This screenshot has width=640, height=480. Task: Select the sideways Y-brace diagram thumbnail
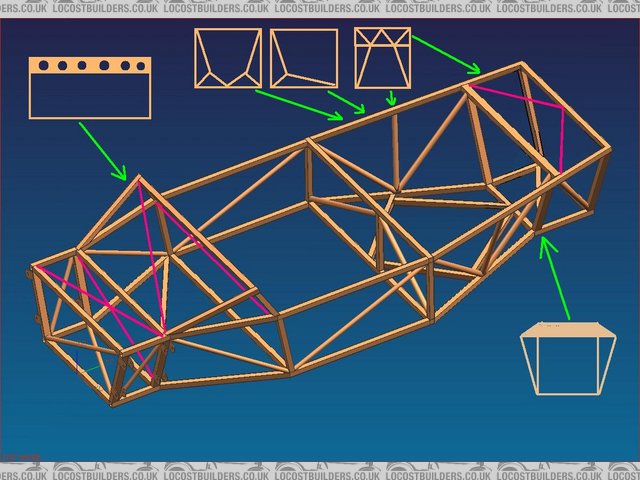point(304,59)
